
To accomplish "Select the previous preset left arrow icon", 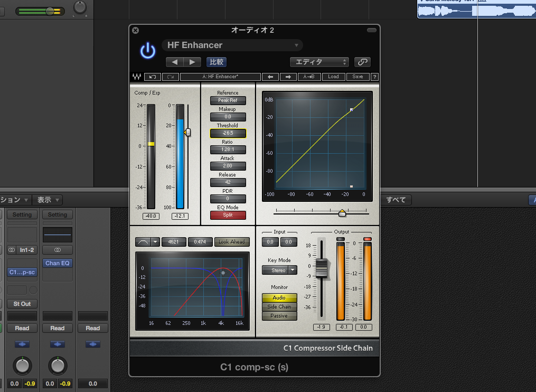I will pyautogui.click(x=175, y=62).
